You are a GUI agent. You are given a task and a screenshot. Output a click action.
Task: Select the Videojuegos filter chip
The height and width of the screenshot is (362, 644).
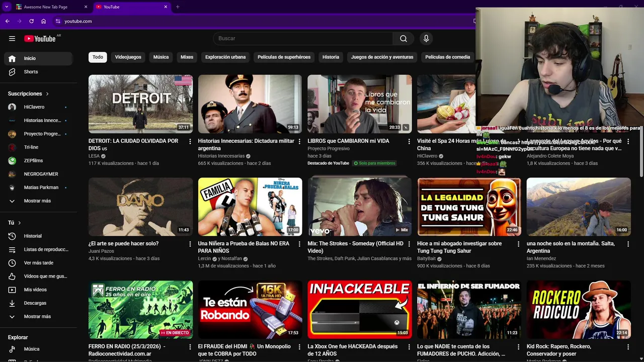(128, 57)
